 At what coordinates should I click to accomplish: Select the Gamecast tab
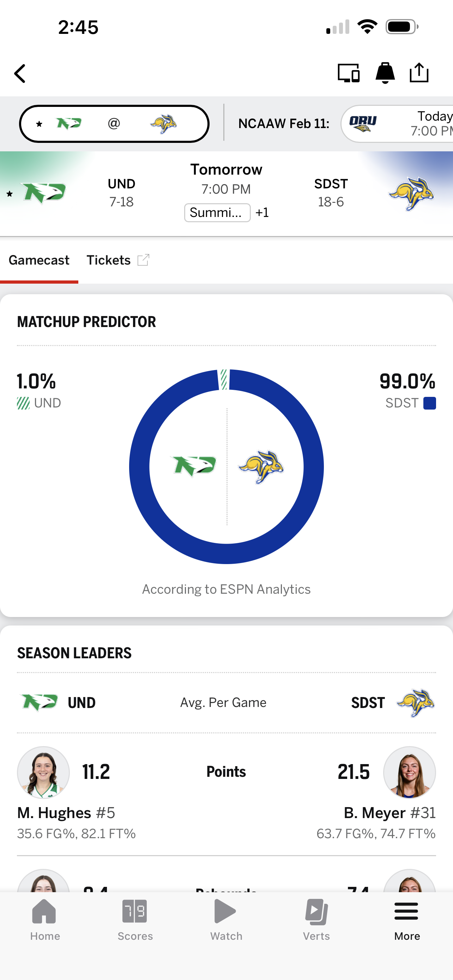tap(39, 260)
